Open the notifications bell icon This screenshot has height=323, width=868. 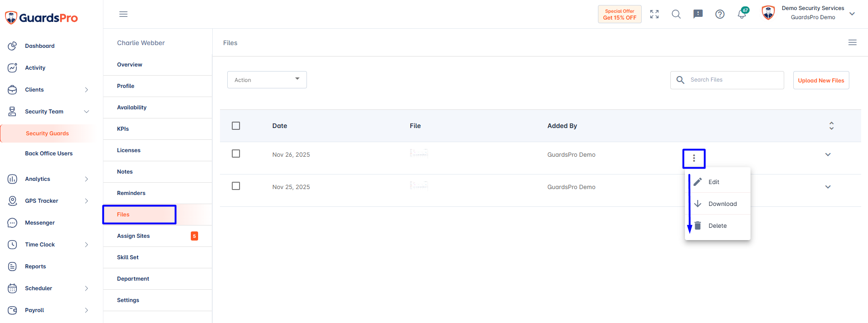(x=742, y=14)
